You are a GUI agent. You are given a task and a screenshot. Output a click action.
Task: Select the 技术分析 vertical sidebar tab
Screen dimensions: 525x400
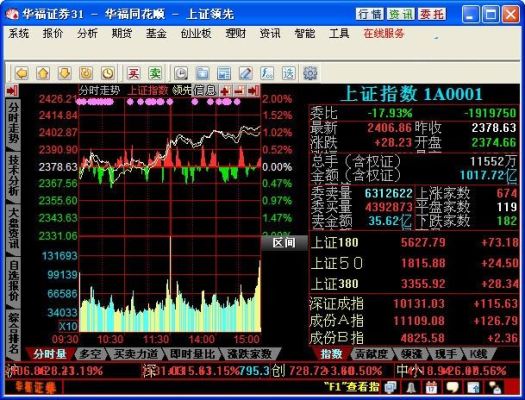(x=13, y=176)
